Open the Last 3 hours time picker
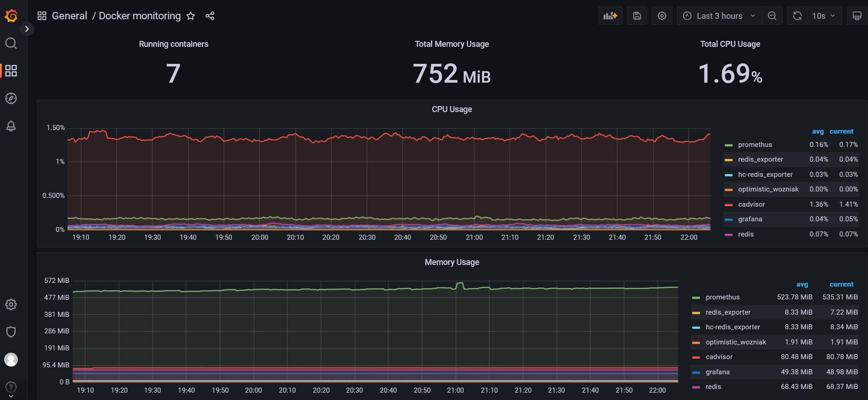The height and width of the screenshot is (400, 868). tap(719, 16)
